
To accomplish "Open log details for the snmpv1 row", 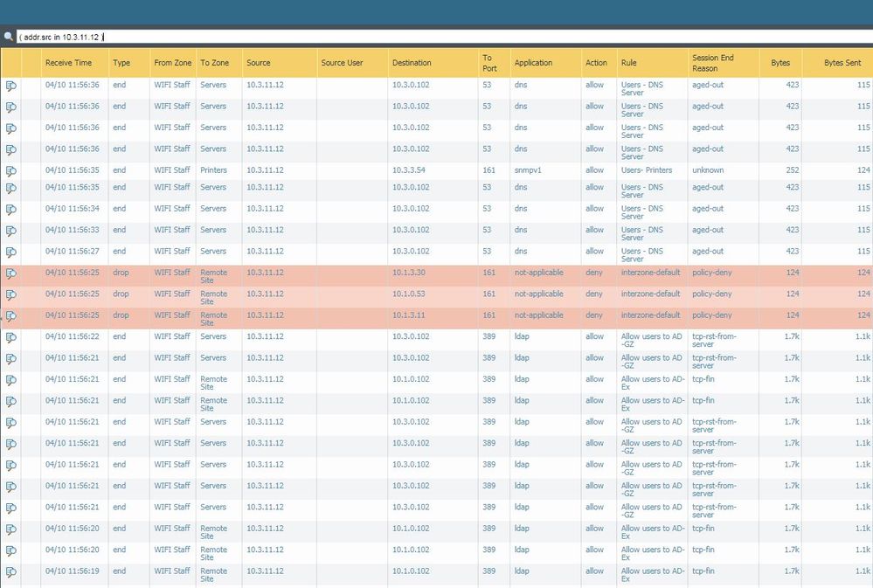I will (11, 171).
